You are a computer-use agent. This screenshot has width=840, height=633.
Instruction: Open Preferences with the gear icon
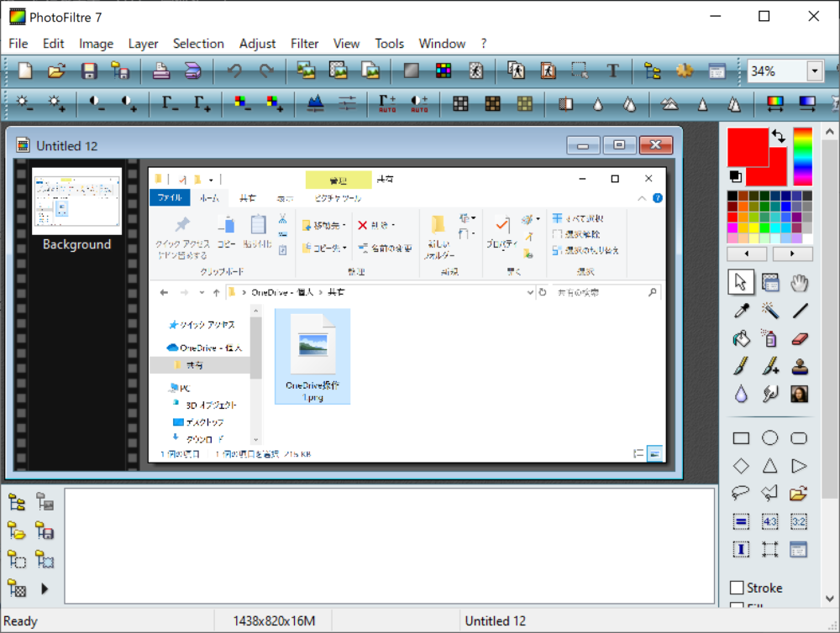(684, 71)
